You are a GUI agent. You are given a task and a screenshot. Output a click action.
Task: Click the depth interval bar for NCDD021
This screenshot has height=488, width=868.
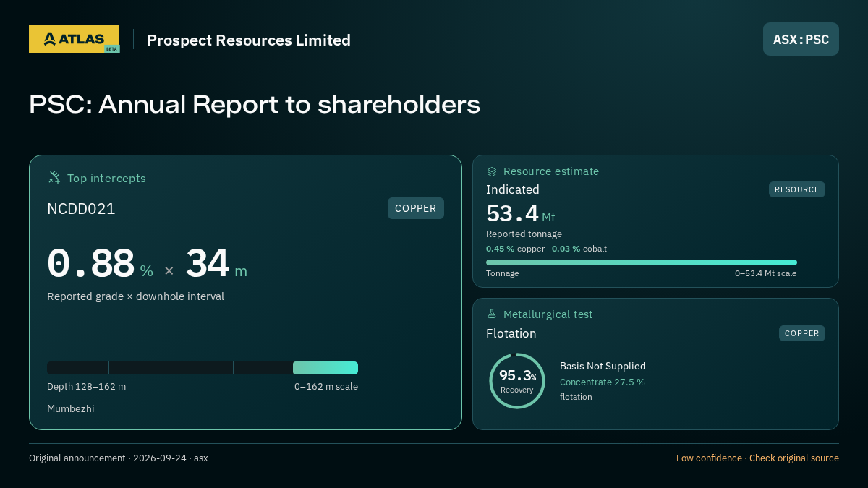coord(203,368)
